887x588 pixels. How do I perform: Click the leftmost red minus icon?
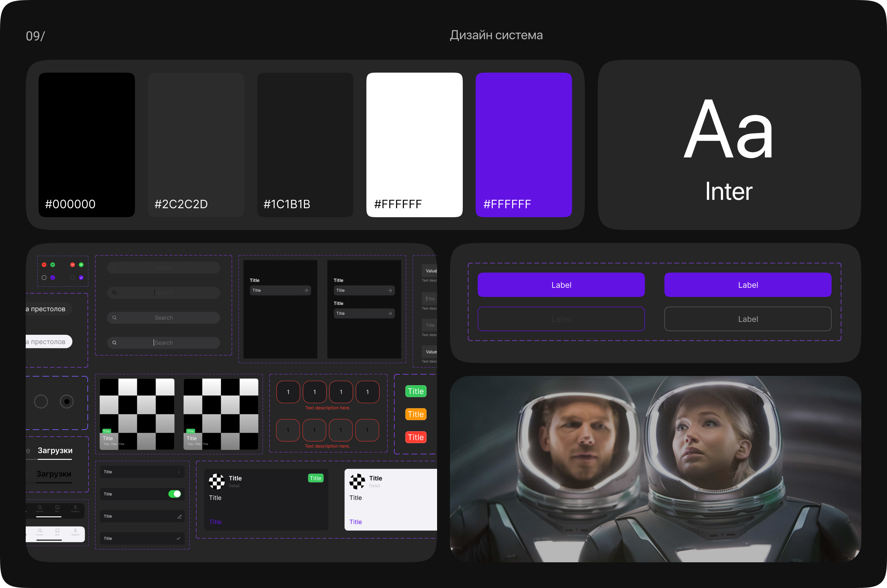click(44, 265)
